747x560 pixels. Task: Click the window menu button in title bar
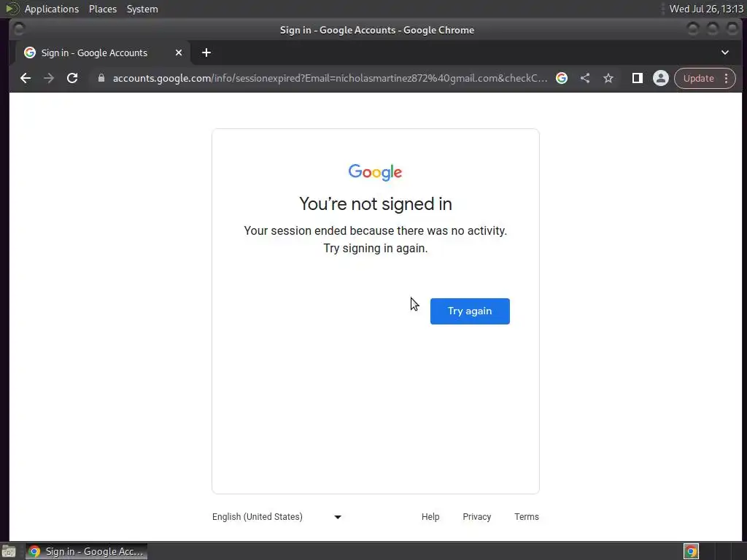point(18,29)
